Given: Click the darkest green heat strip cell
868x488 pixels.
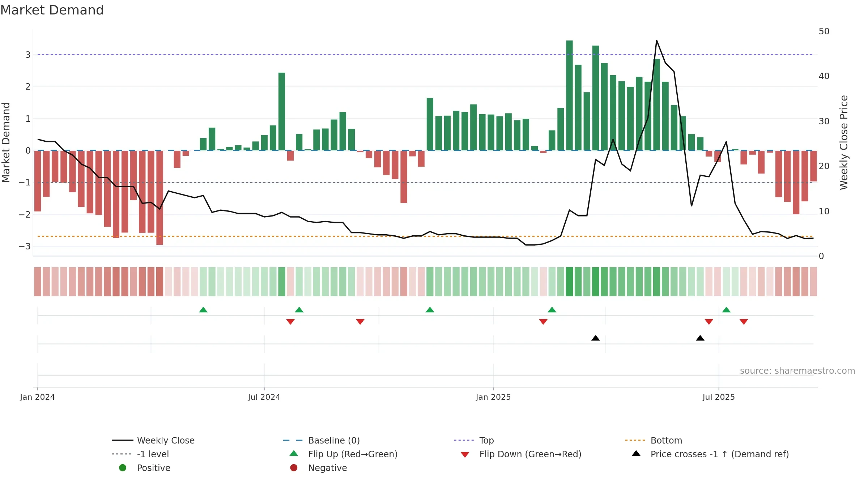Looking at the screenshot, I should [x=569, y=282].
